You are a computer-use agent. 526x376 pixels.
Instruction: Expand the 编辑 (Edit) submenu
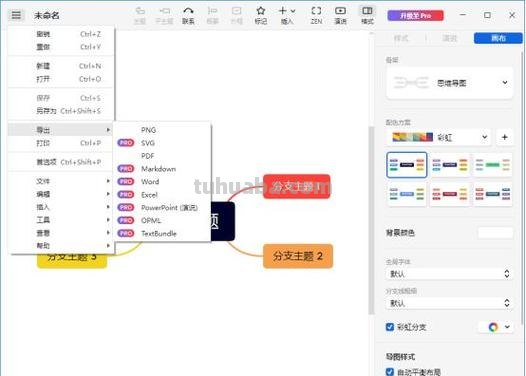point(61,194)
